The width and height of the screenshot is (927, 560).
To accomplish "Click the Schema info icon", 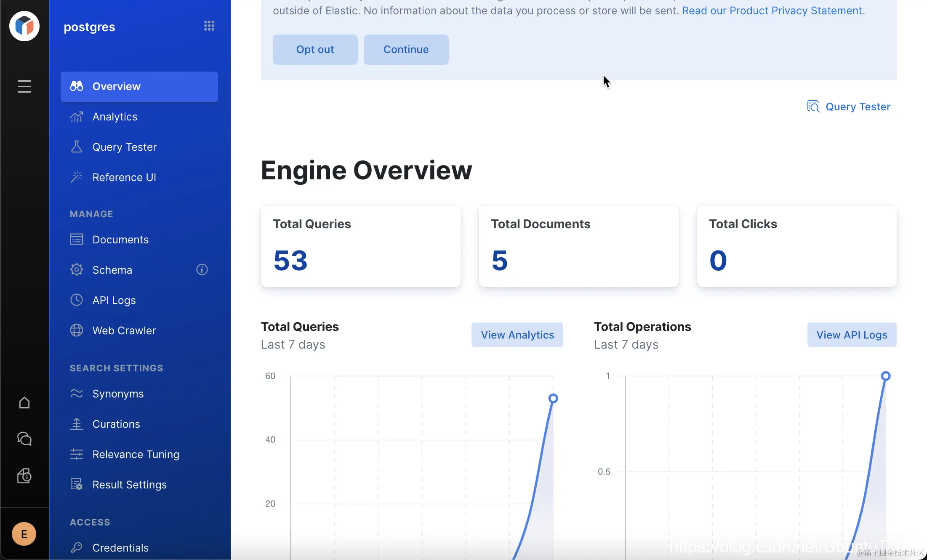I will click(202, 269).
